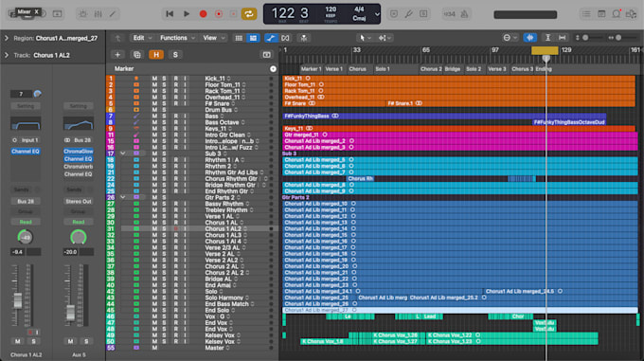Click the tuner icon in control bar
The image size is (644, 361).
(408, 14)
